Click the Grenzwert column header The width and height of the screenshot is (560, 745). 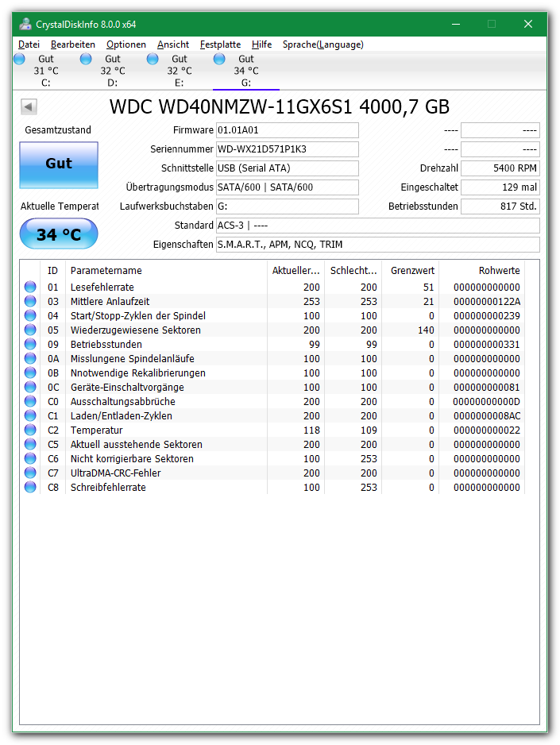coord(411,270)
